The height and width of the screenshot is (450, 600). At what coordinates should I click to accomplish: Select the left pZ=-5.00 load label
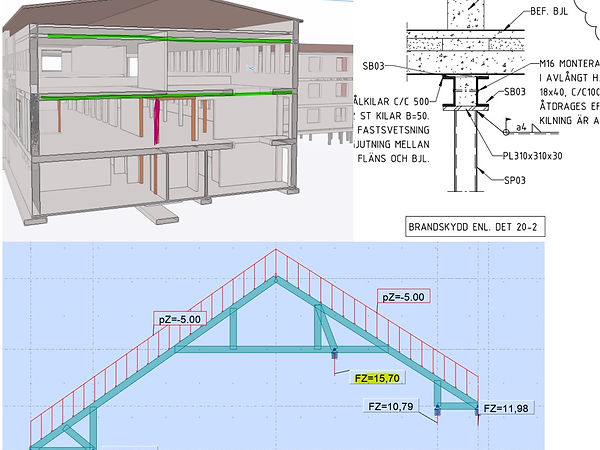[x=180, y=319]
